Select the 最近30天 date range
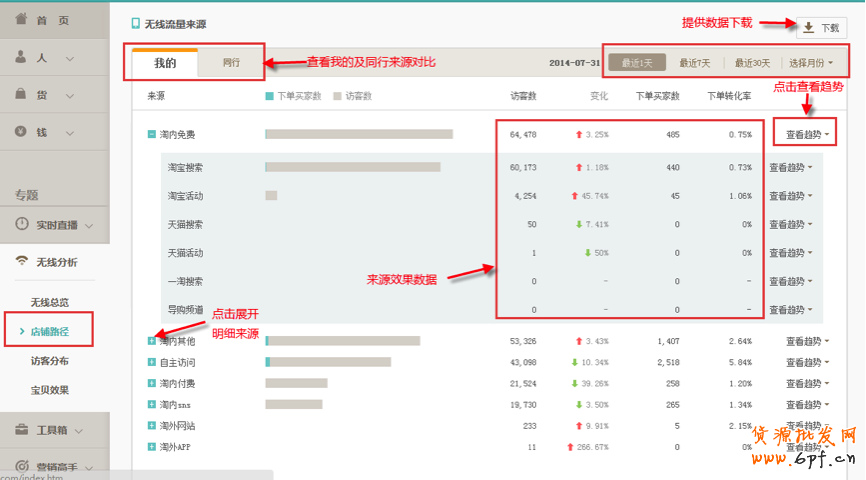The height and width of the screenshot is (480, 866). (x=752, y=63)
